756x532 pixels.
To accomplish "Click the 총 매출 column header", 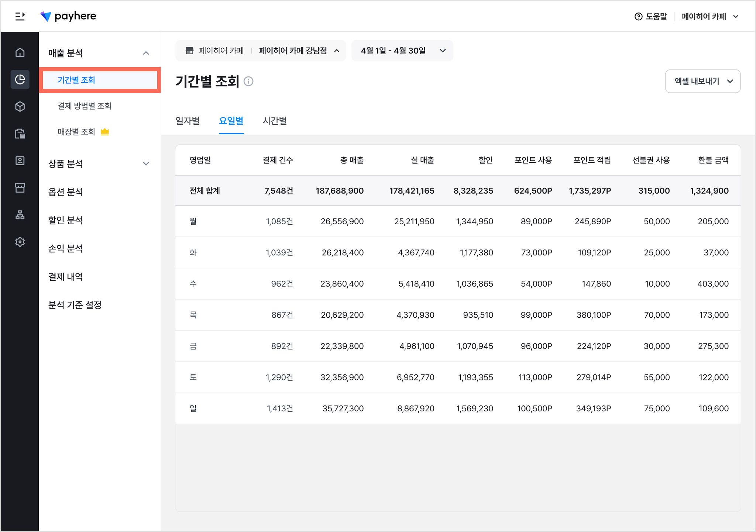I will coord(352,160).
